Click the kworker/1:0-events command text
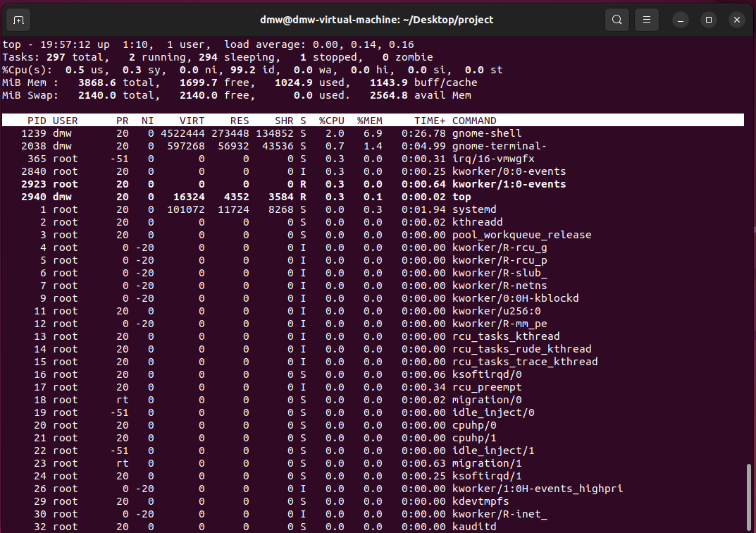Viewport: 756px width, 533px height. click(x=509, y=184)
